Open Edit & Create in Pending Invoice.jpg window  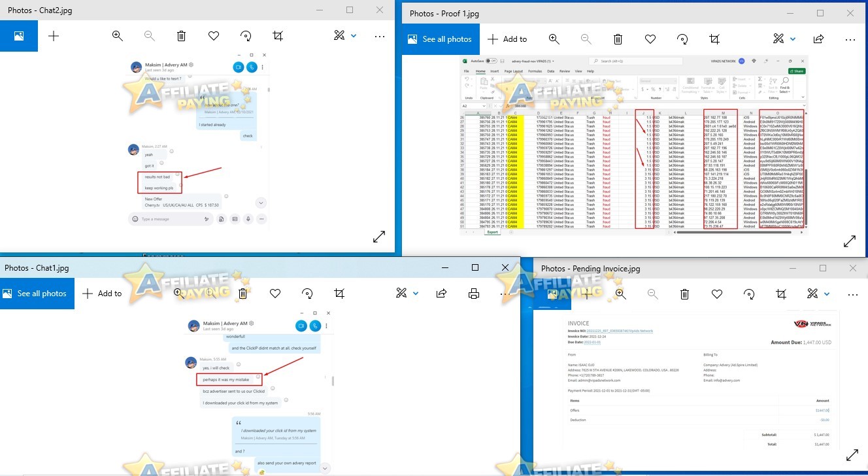pyautogui.click(x=812, y=294)
